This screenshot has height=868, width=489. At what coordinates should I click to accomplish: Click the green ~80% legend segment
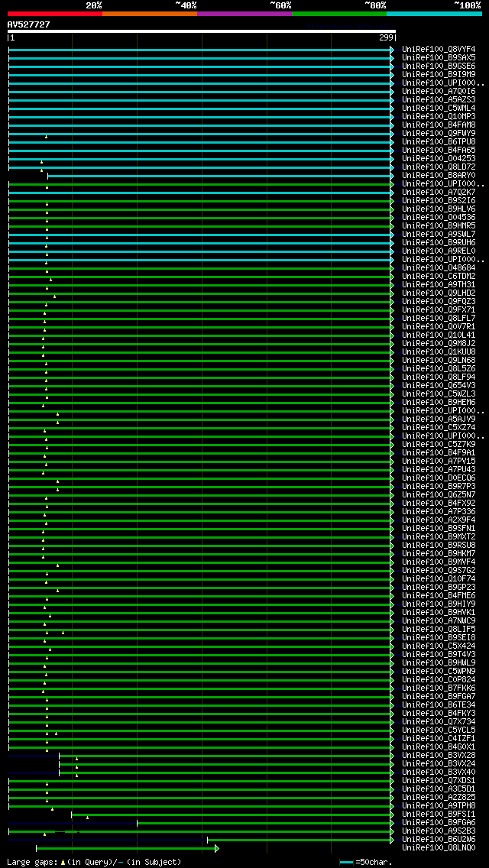(338, 13)
